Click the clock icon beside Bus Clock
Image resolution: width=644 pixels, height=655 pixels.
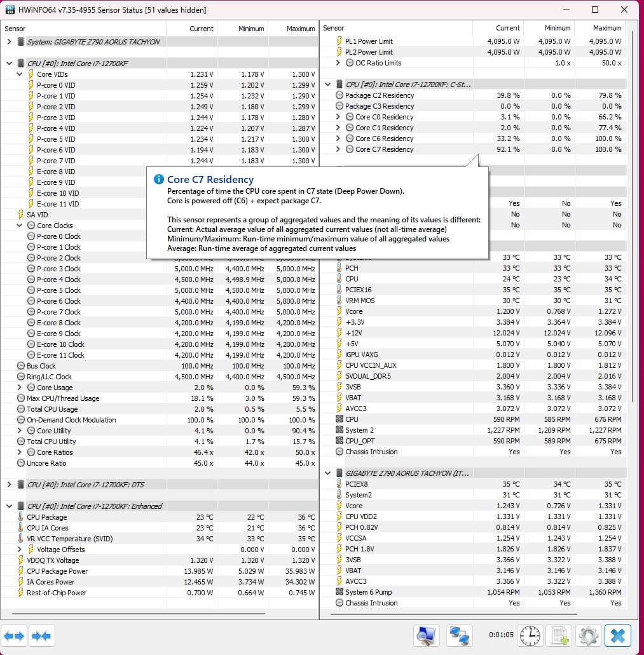tap(21, 365)
